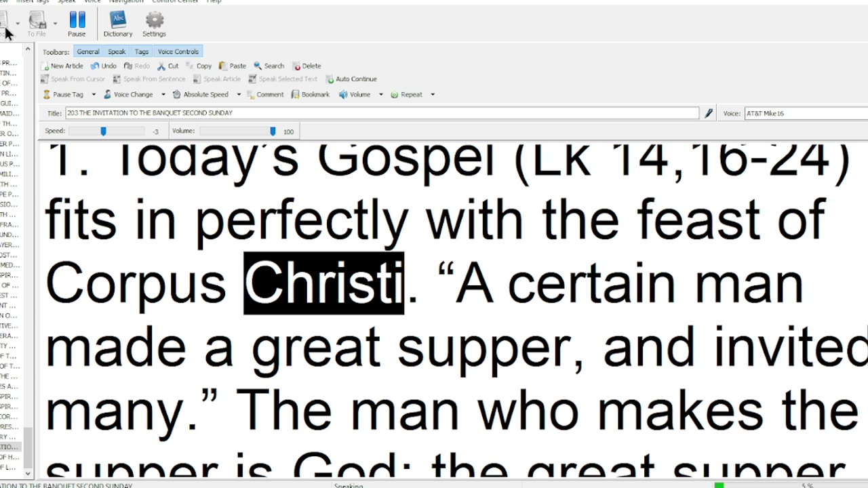This screenshot has width=868, height=488.
Task: Click the pen icon beside the title
Action: coord(709,113)
